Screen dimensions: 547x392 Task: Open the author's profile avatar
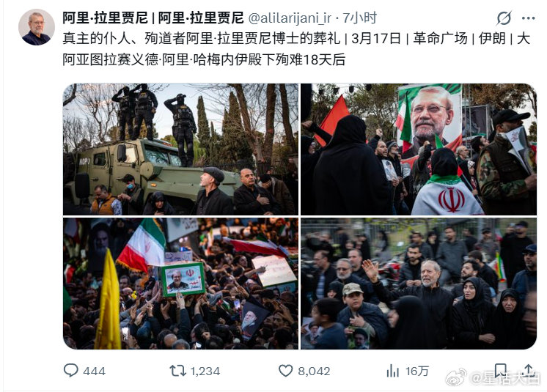point(36,27)
